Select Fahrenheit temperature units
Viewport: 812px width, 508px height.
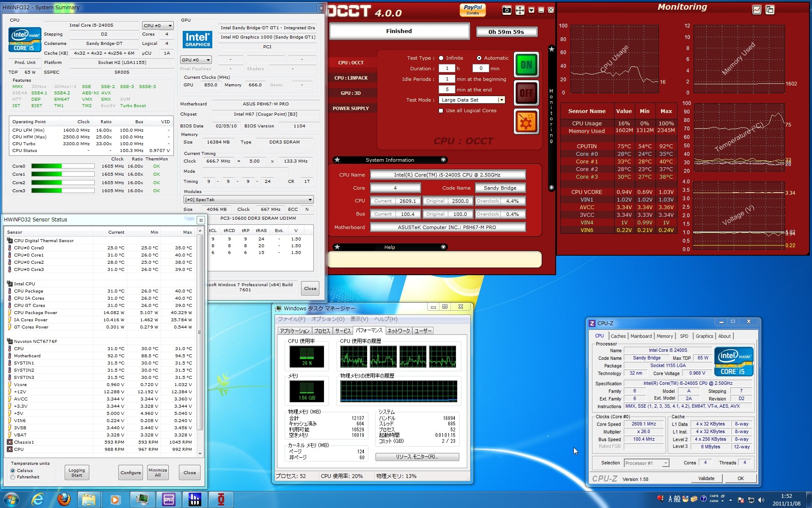click(13, 477)
